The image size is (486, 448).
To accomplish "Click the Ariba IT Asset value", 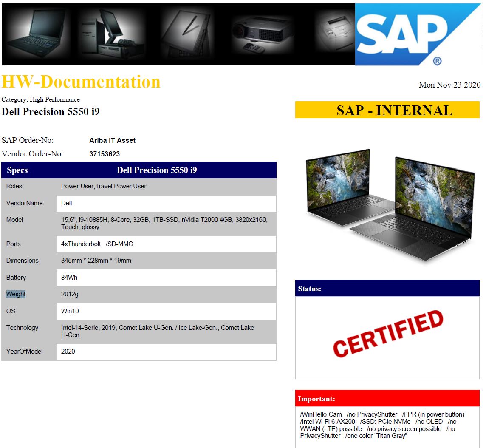I will tap(113, 140).
